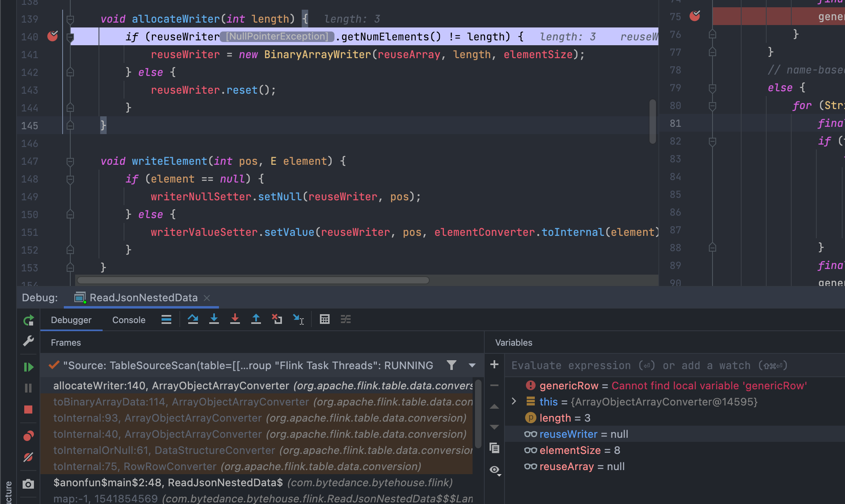The image size is (845, 504).
Task: Click the Step Into icon
Action: (x=214, y=319)
